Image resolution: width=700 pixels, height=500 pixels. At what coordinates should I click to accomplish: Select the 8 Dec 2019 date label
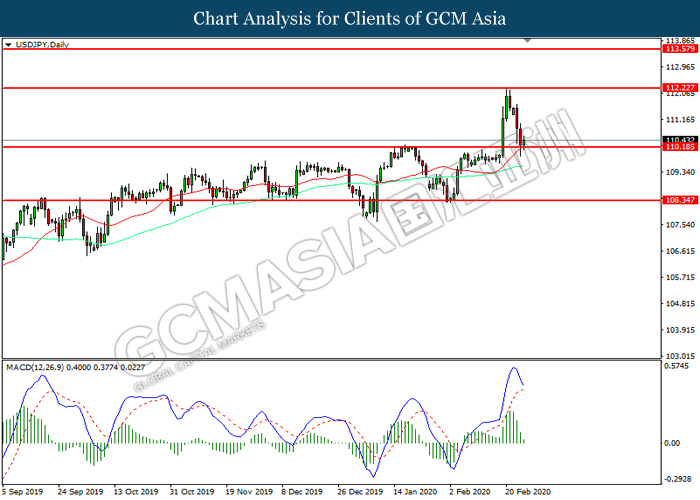(x=302, y=492)
